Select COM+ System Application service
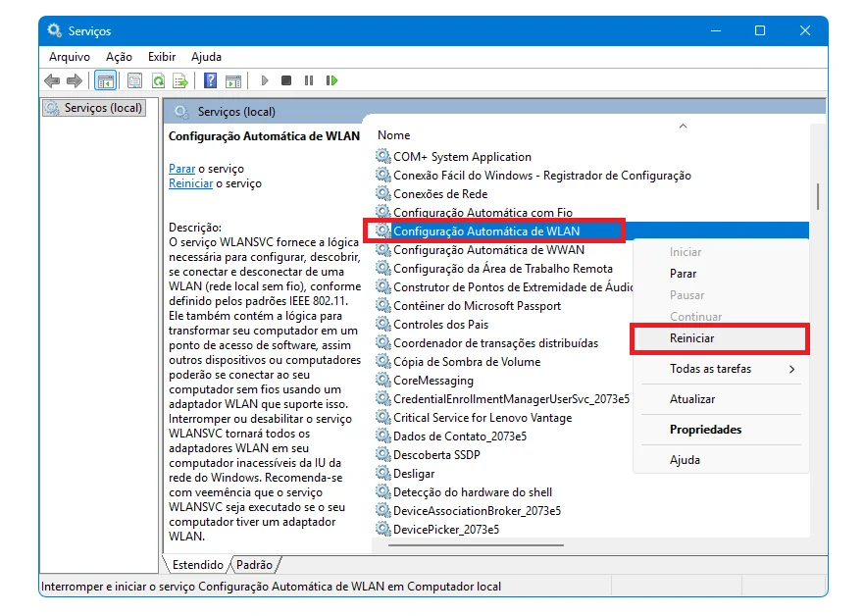Screen dimensions: 864x616 pos(462,157)
